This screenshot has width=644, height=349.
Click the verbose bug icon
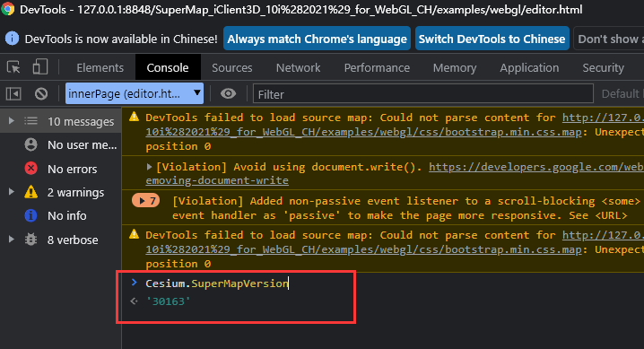[30, 240]
